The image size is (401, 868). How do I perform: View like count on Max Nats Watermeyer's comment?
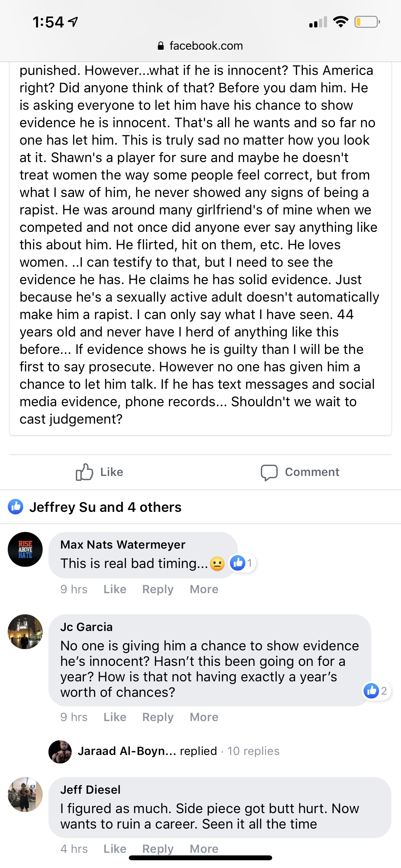(242, 563)
